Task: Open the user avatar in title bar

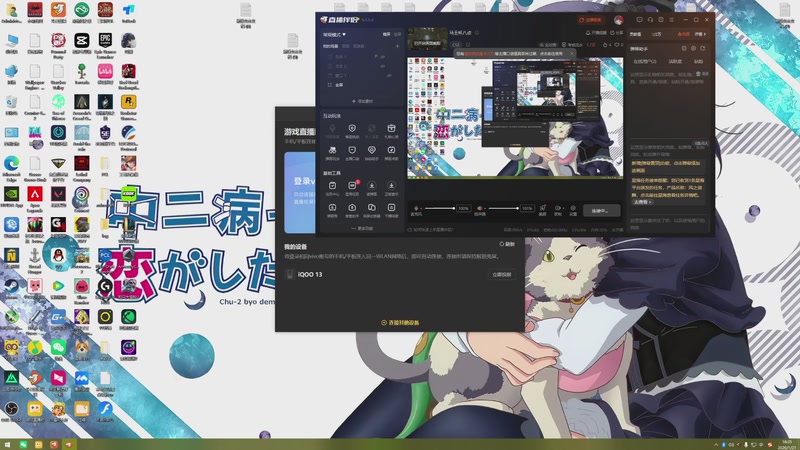Action: click(618, 20)
